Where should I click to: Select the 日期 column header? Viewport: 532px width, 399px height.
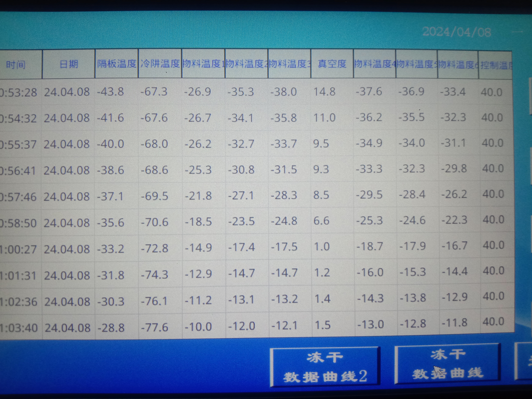(x=69, y=64)
